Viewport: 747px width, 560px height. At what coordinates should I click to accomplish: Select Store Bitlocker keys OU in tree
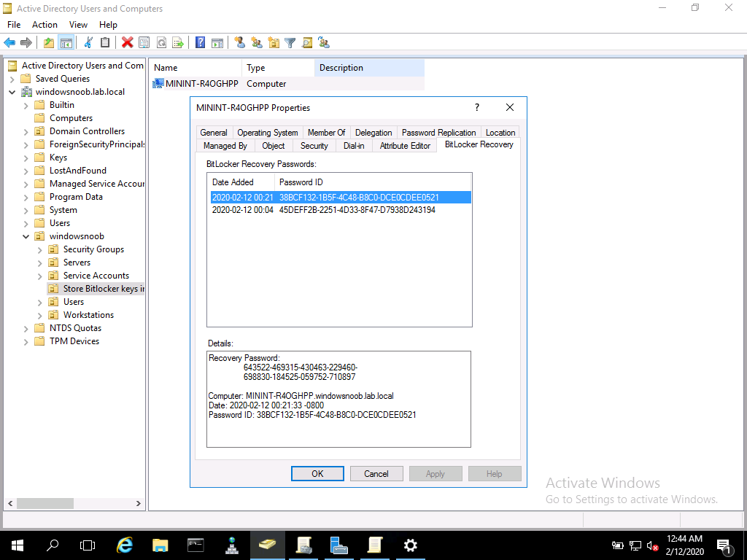[x=98, y=289]
